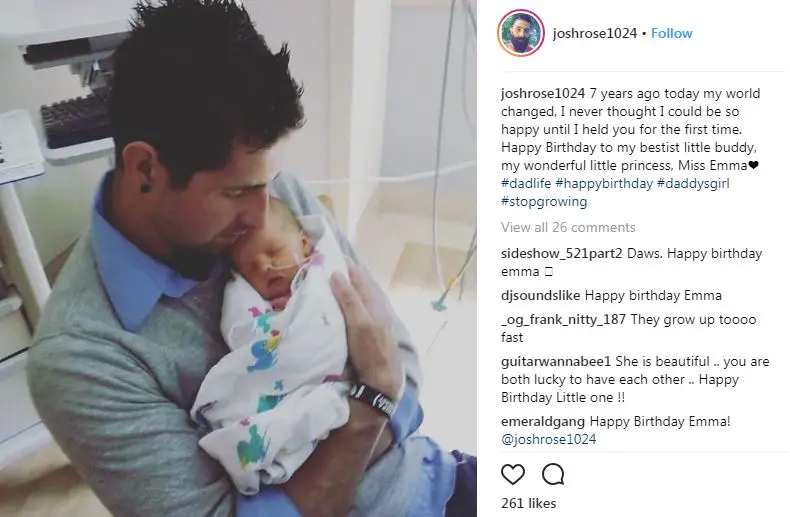Screen dimensions: 790x517
Task: Open the #daddysgirl hashtag
Action: click(693, 183)
